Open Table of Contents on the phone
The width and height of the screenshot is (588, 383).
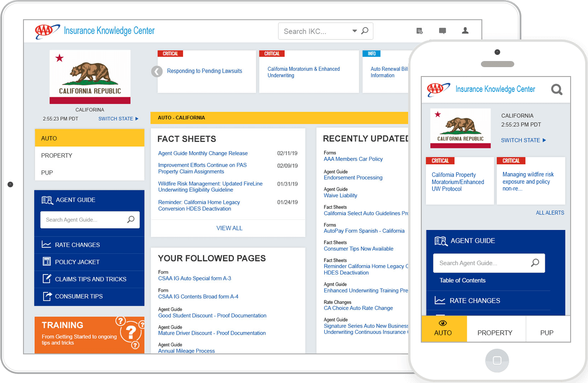click(x=463, y=281)
